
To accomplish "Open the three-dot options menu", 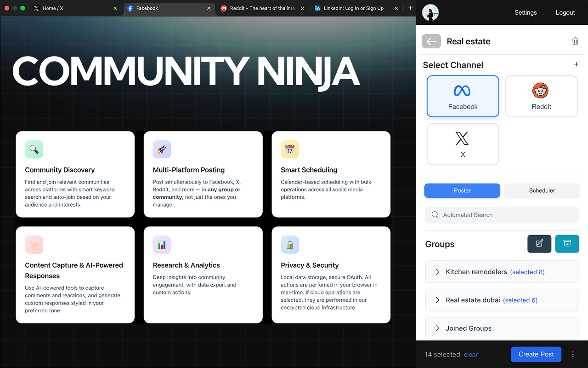I will click(x=573, y=354).
